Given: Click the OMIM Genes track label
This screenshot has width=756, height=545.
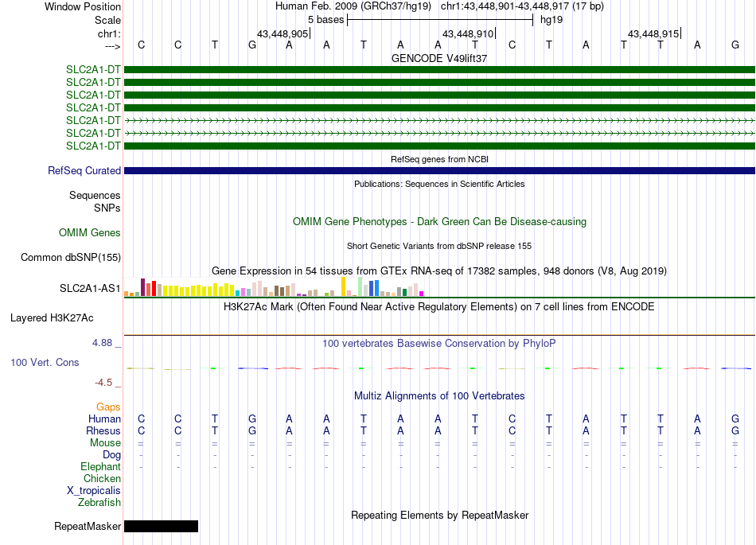Looking at the screenshot, I should coord(90,233).
